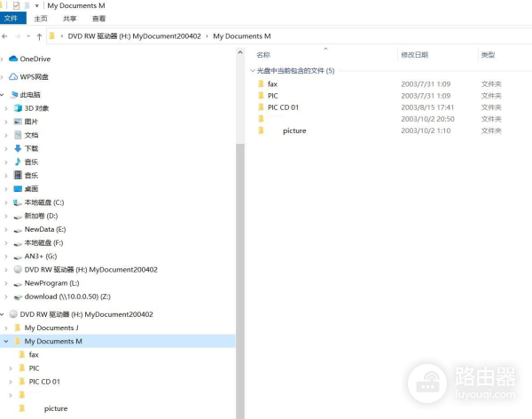Open the 文件 ribbon tab
Viewport: 532px width, 419px height.
(x=12, y=19)
